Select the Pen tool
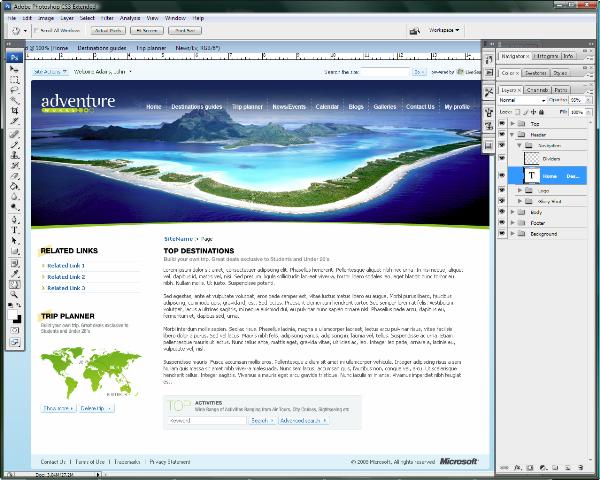Screen dimensions: 600x480 coord(14,220)
